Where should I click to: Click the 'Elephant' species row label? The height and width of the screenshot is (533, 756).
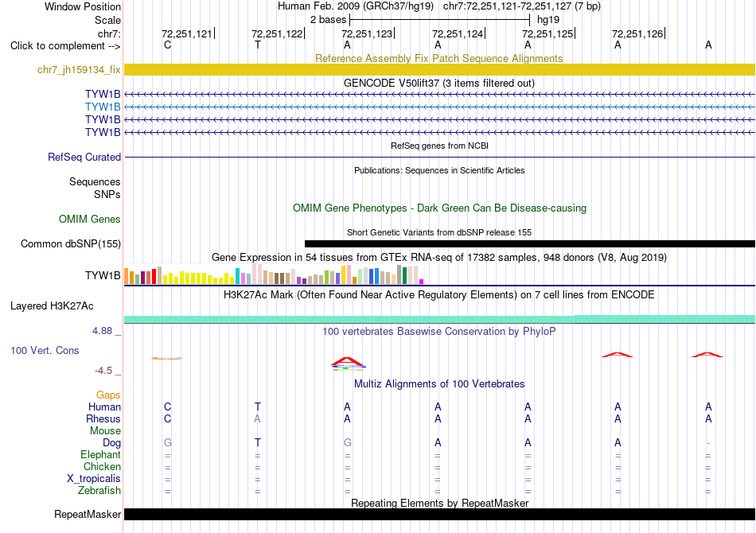pyautogui.click(x=100, y=454)
